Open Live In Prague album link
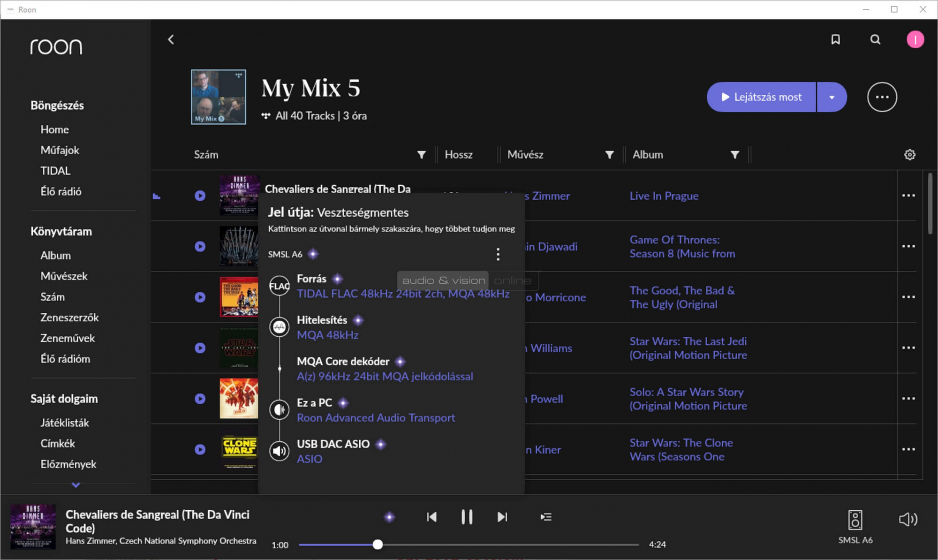 click(664, 196)
